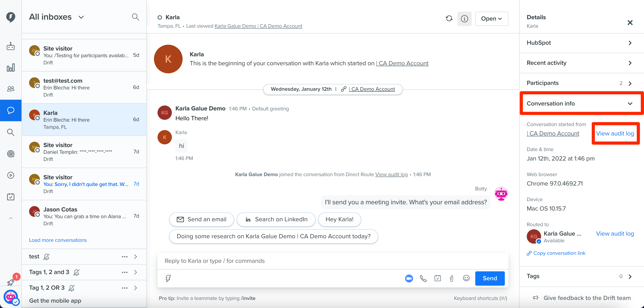This screenshot has height=308, width=644.
Task: Start a phone call from composer
Action: tap(423, 278)
